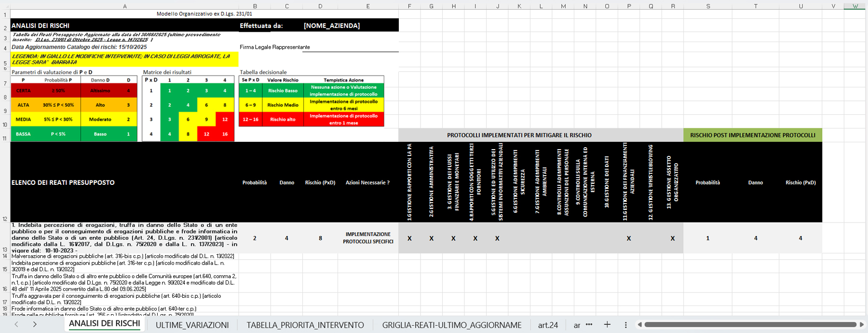Select the column A header
The height and width of the screenshot is (333, 868).
click(x=125, y=6)
